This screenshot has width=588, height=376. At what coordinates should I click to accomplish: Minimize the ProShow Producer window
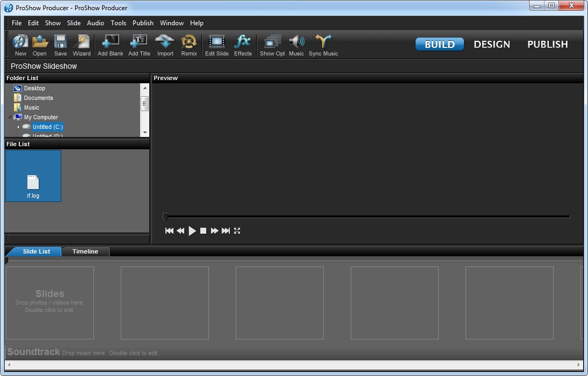click(536, 5)
